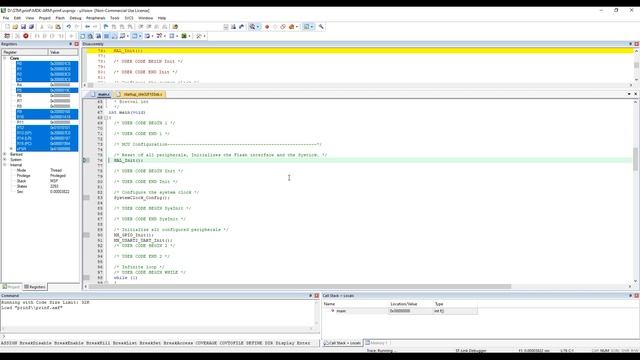Click the Save All icon
This screenshot has width=640, height=360.
[31, 27]
